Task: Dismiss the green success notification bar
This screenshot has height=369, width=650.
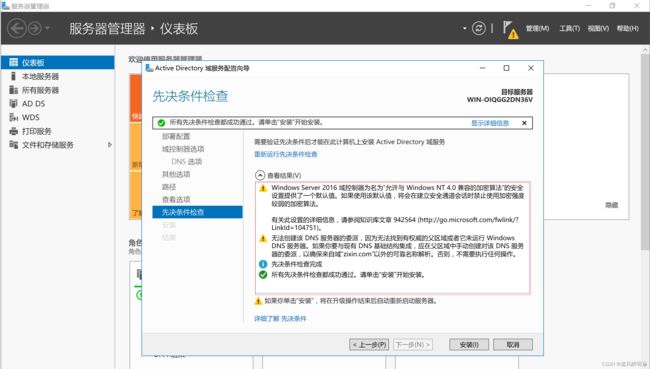Action: click(x=524, y=123)
